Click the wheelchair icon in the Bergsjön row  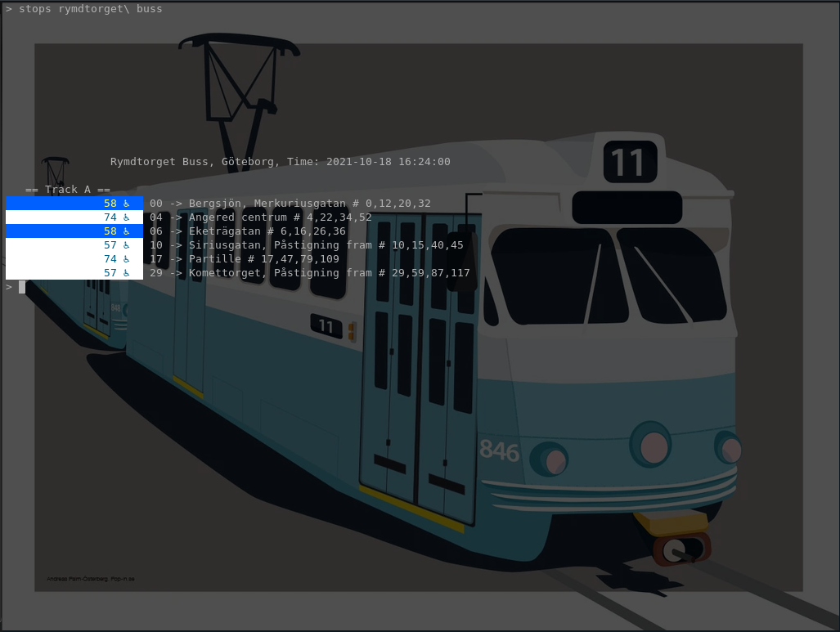[x=127, y=204]
